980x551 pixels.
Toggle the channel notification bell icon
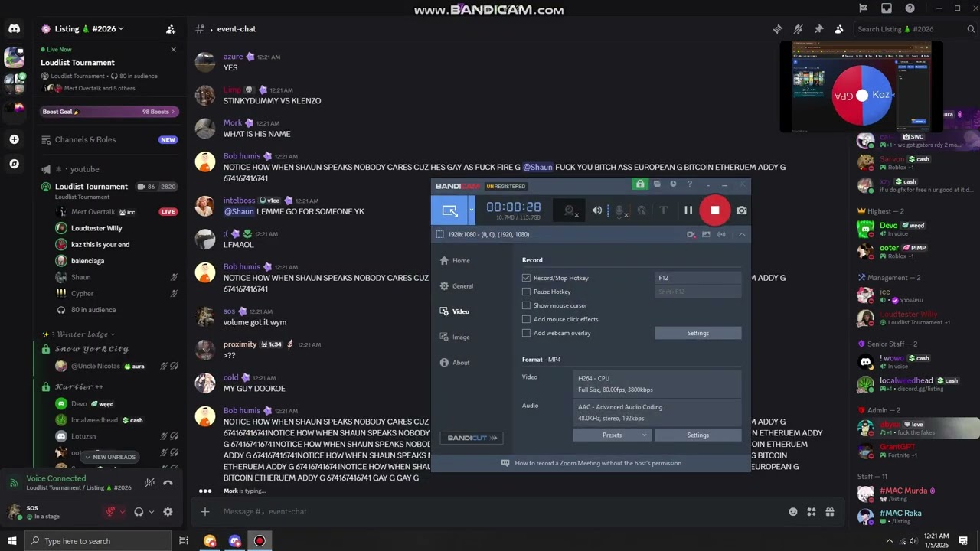(x=799, y=29)
